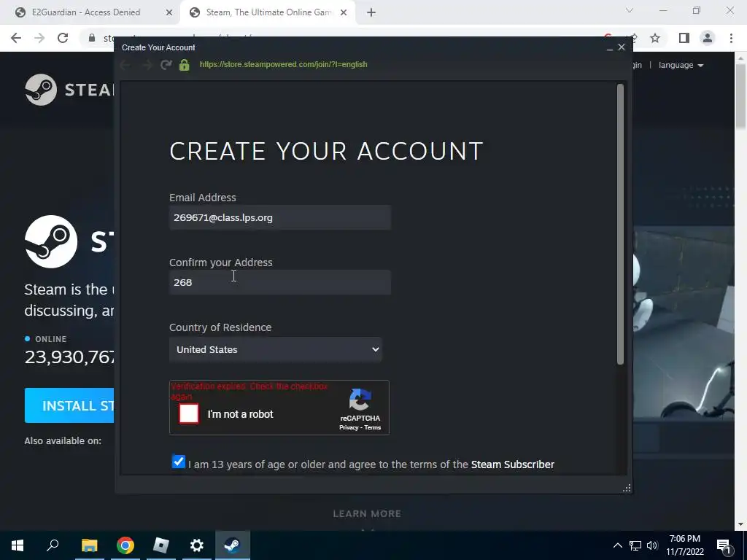Click the CREATE YOUR ACCOUNT heading
This screenshot has width=747, height=560.
(x=326, y=152)
